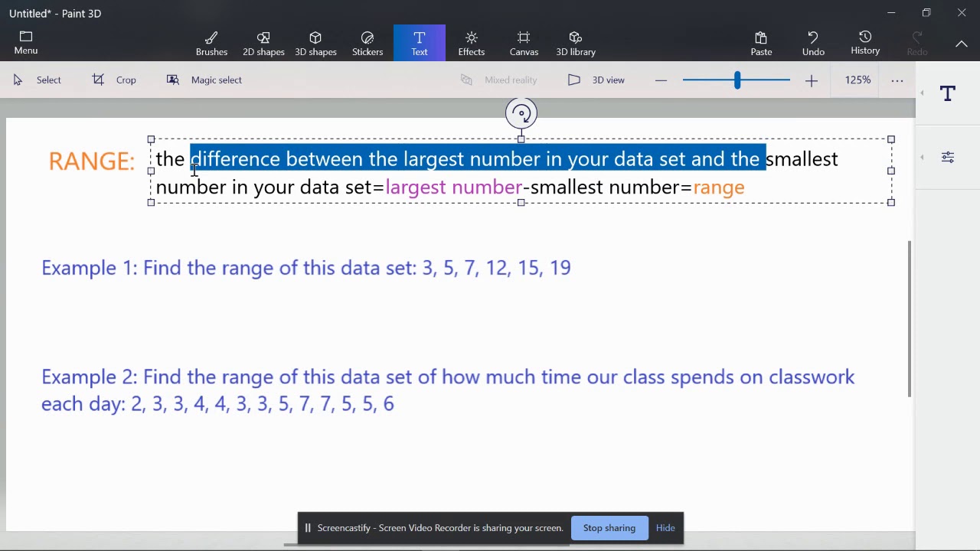980x551 pixels.
Task: Open the Text panel T icon
Action: pyautogui.click(x=948, y=93)
